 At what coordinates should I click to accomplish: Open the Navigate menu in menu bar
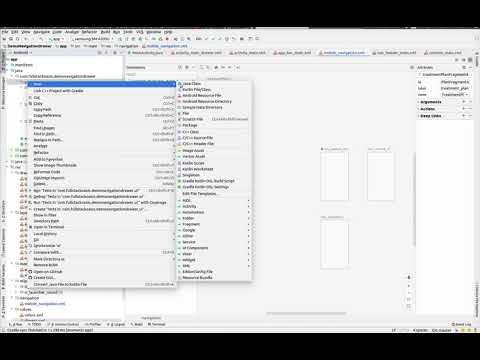41,32
